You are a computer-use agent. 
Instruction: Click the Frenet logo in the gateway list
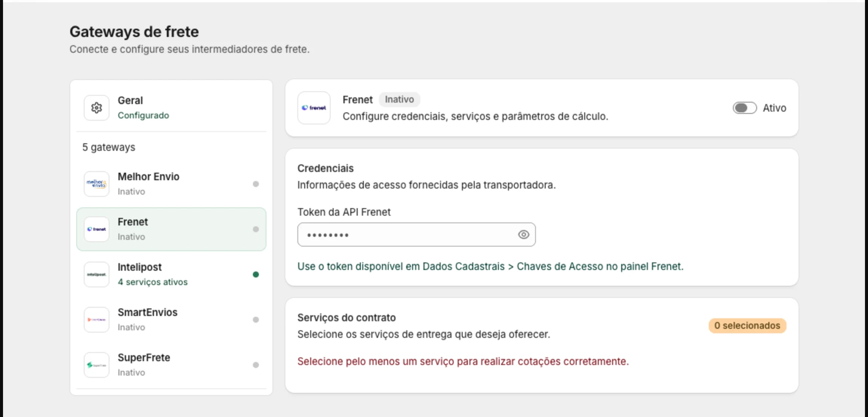(x=97, y=229)
